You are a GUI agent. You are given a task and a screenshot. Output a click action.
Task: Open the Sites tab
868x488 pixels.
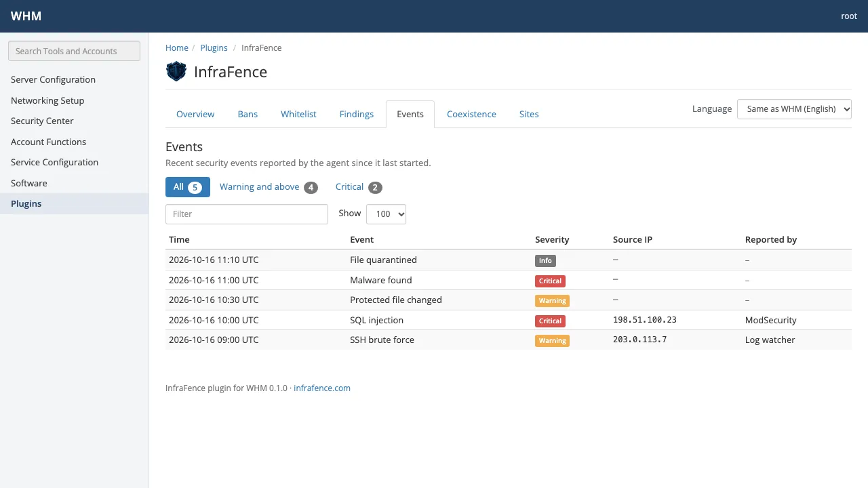[x=529, y=115]
